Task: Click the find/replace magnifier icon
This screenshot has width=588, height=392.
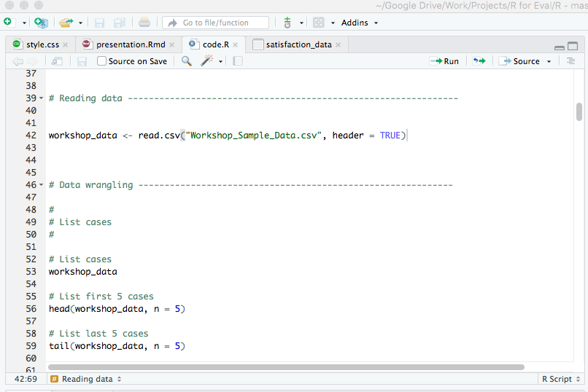Action: [187, 61]
